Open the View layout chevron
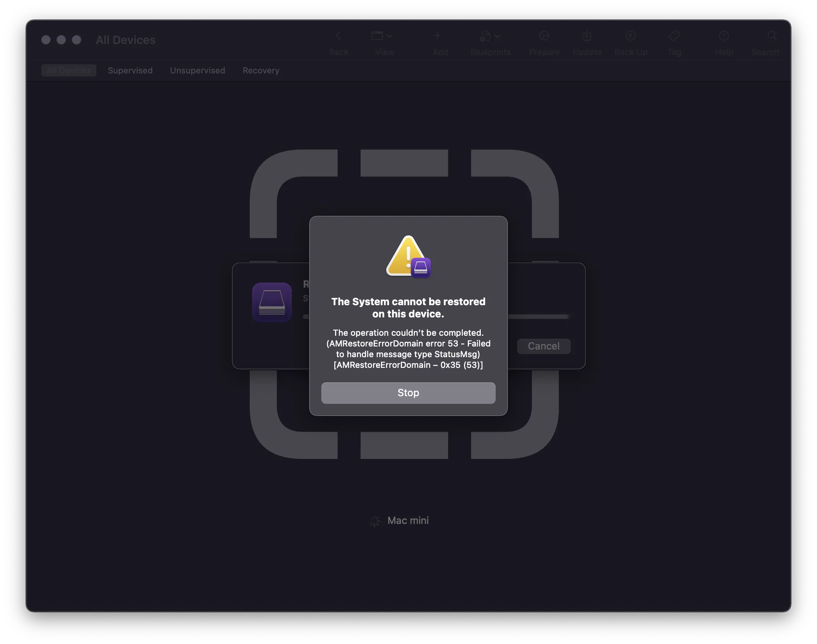Image resolution: width=817 pixels, height=644 pixels. tap(390, 36)
